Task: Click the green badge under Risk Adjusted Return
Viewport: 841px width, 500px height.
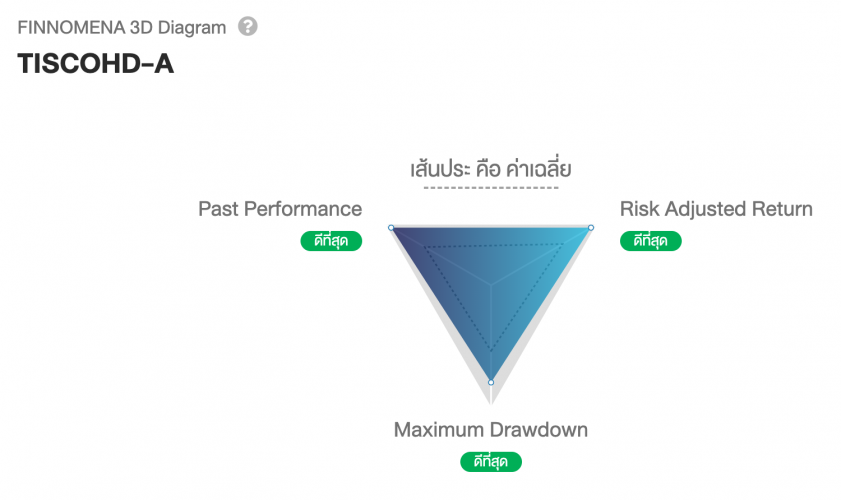Action: coord(651,241)
